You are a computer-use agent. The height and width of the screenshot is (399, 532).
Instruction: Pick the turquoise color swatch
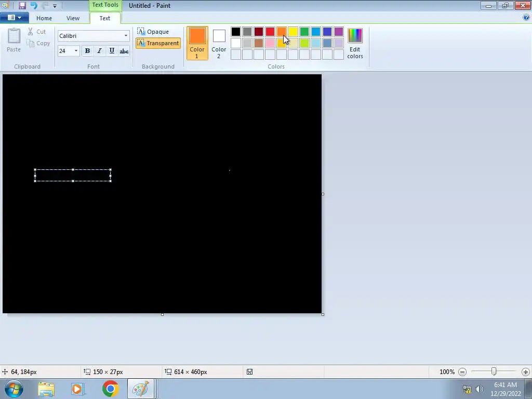(315, 32)
